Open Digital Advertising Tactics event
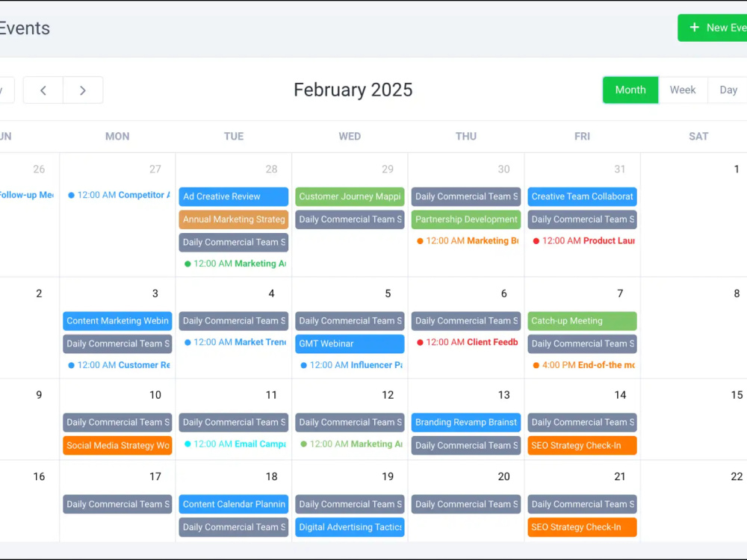This screenshot has height=560, width=747. (x=350, y=527)
